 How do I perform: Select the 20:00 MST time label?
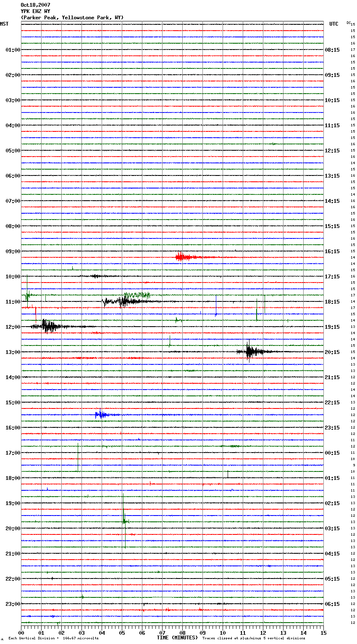(x=13, y=529)
